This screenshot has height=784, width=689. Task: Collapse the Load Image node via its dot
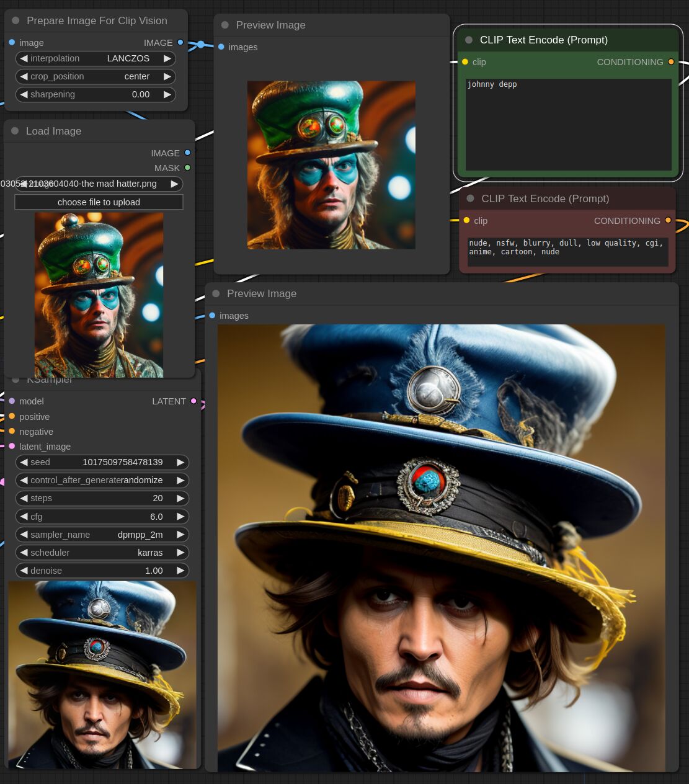click(x=15, y=131)
